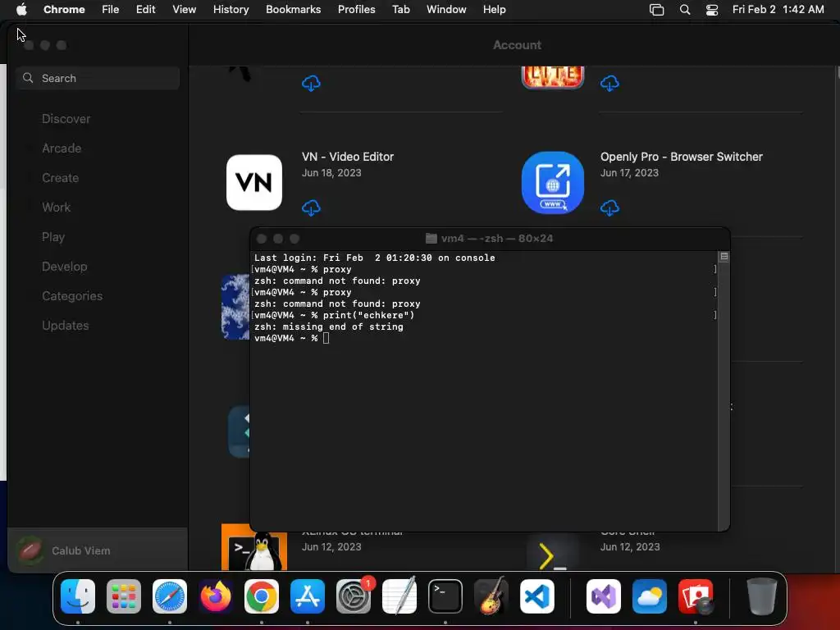Open the VN Video Editor app icon

254,183
